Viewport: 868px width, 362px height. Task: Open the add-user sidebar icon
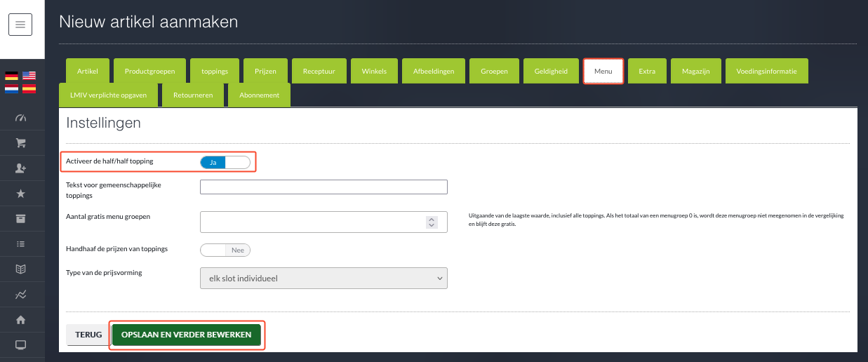tap(20, 168)
